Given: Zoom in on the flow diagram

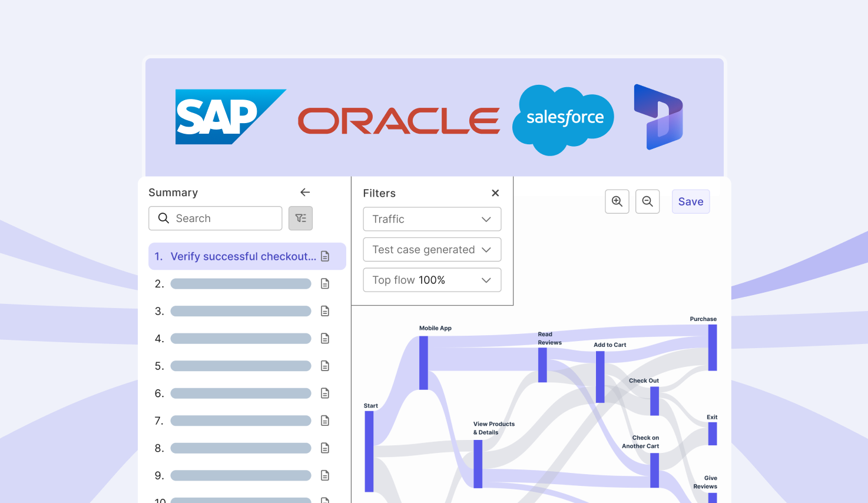Looking at the screenshot, I should [617, 201].
